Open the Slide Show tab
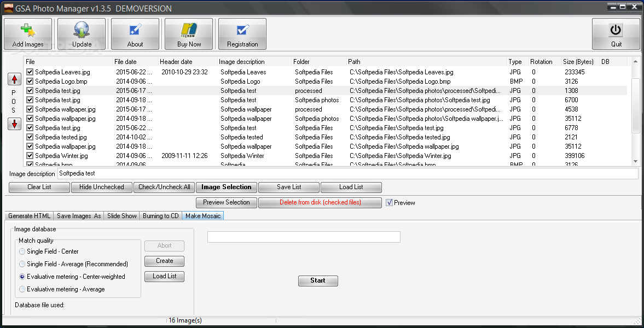The width and height of the screenshot is (644, 328). point(122,215)
